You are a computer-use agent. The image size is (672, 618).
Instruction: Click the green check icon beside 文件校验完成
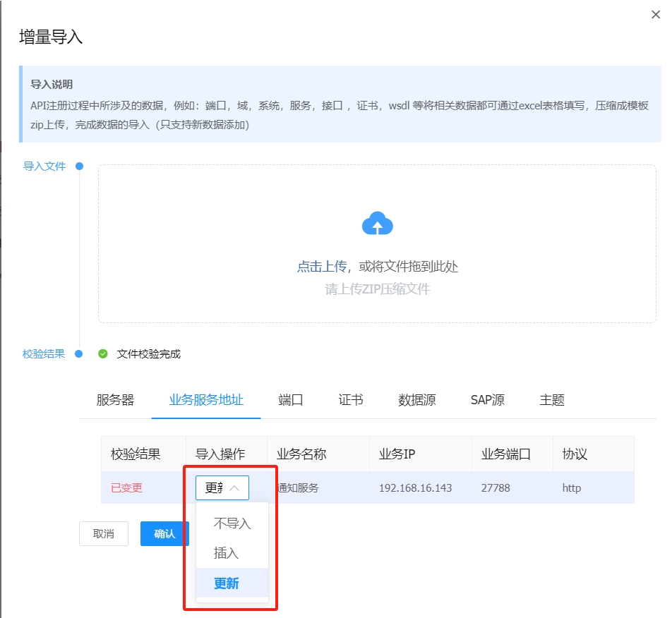(x=103, y=354)
